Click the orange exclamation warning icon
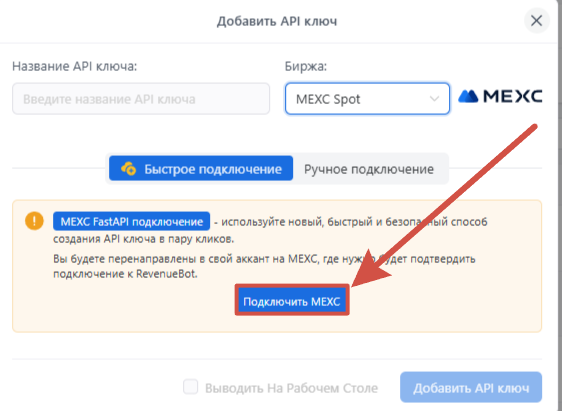The height and width of the screenshot is (411, 562). tap(34, 220)
